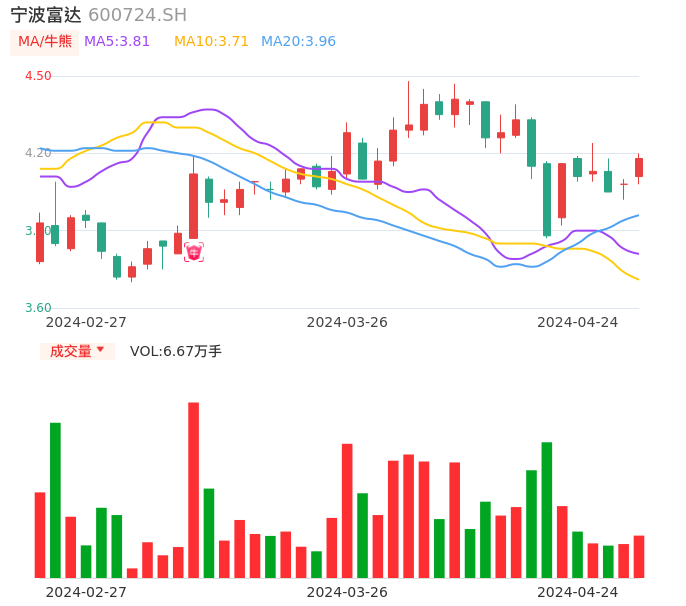Toggle the MA10:3.71 legend label
The image size is (686, 606).
coord(211,42)
